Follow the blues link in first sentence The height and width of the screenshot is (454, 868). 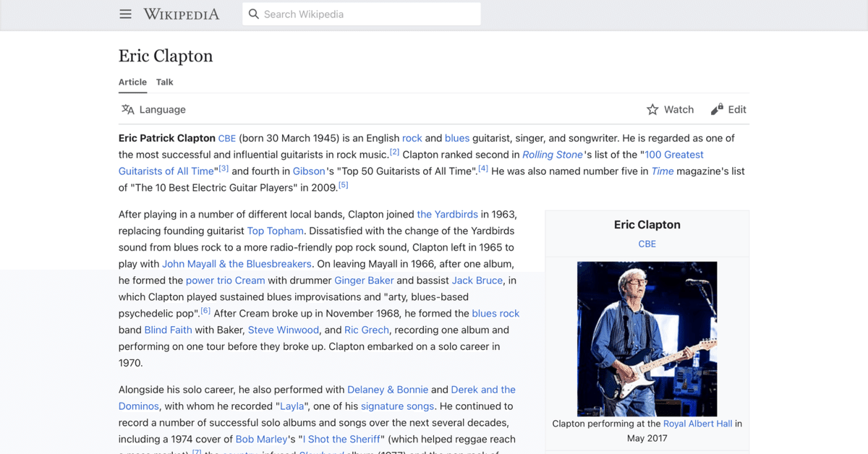pyautogui.click(x=457, y=138)
